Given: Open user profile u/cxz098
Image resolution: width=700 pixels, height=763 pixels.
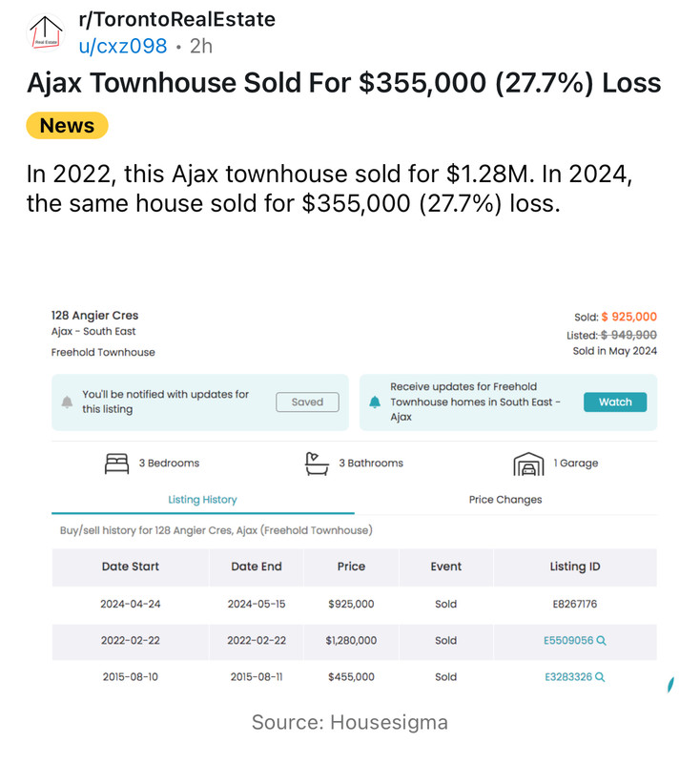Looking at the screenshot, I should pyautogui.click(x=123, y=46).
